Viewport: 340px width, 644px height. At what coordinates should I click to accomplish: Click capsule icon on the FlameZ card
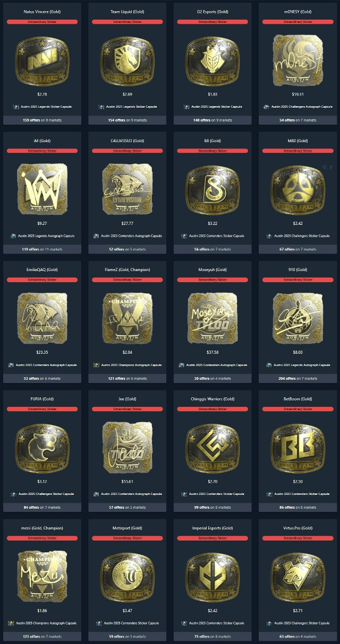pos(97,365)
